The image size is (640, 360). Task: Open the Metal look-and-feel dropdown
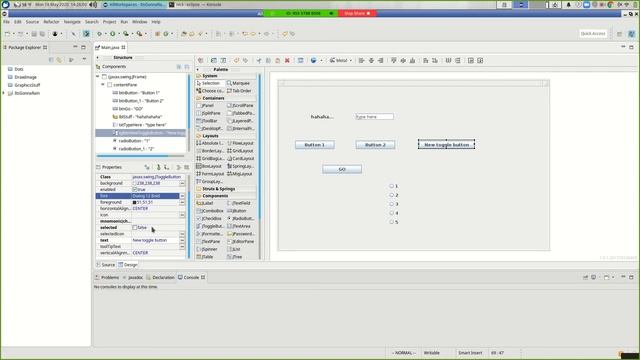[341, 60]
